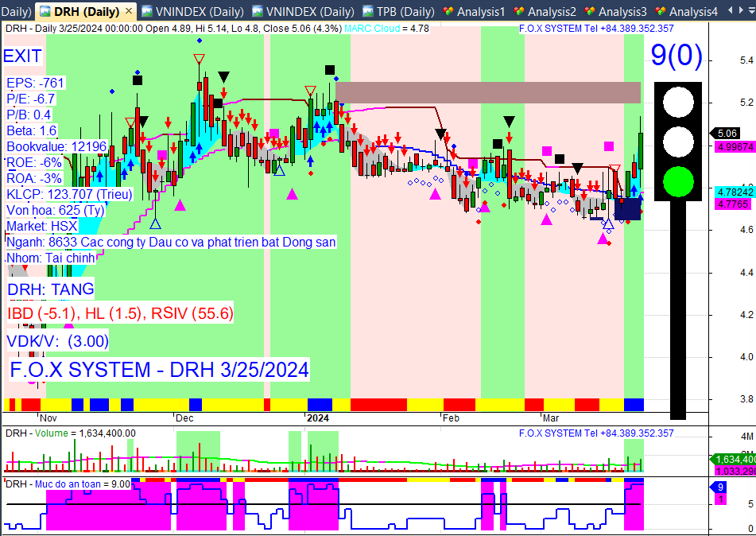The image size is (756, 536).
Task: Click the 4.99674 magenta price label
Action: 735,146
